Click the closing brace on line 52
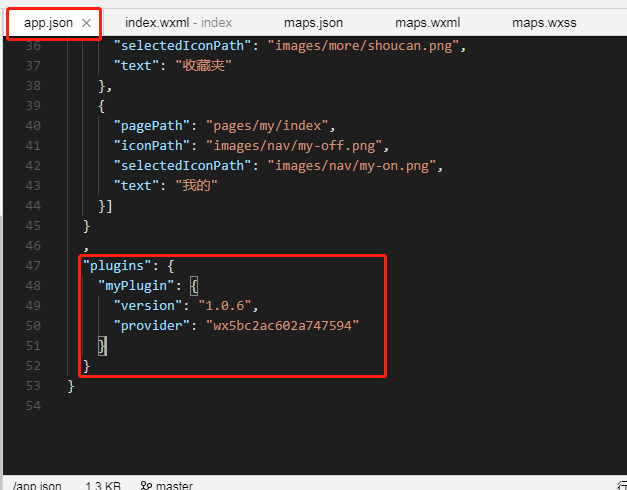The image size is (627, 490). 86,366
